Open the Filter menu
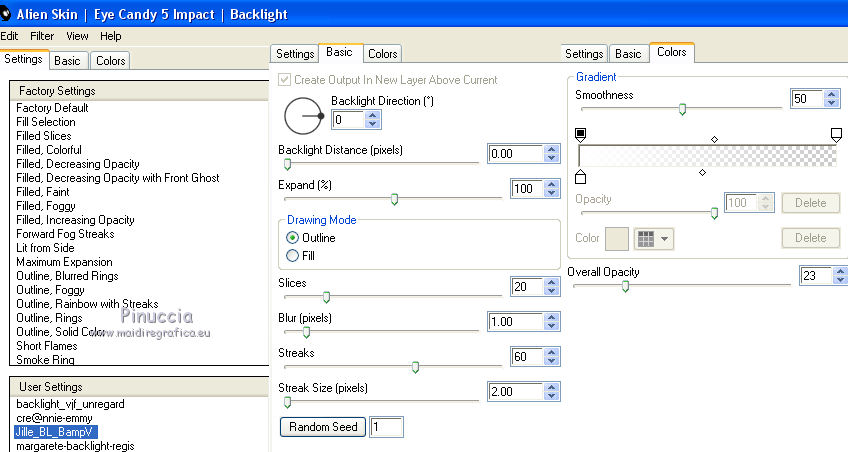 [x=42, y=36]
